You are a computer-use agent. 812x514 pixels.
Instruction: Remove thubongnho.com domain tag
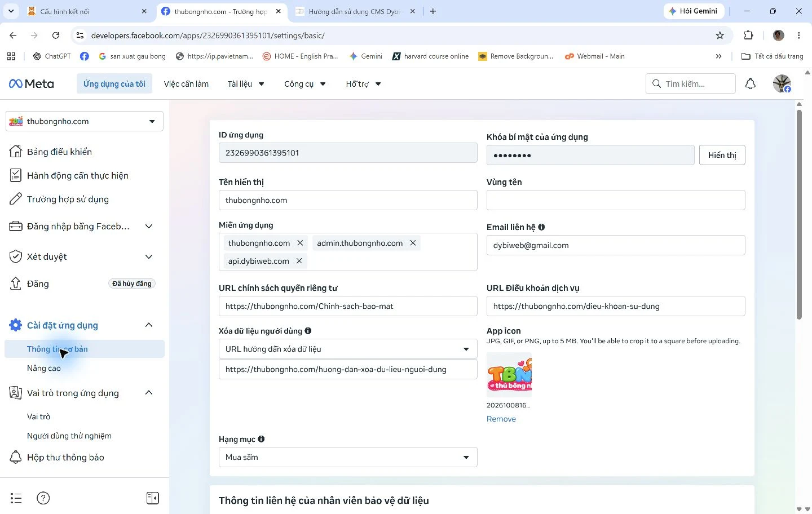pos(300,243)
